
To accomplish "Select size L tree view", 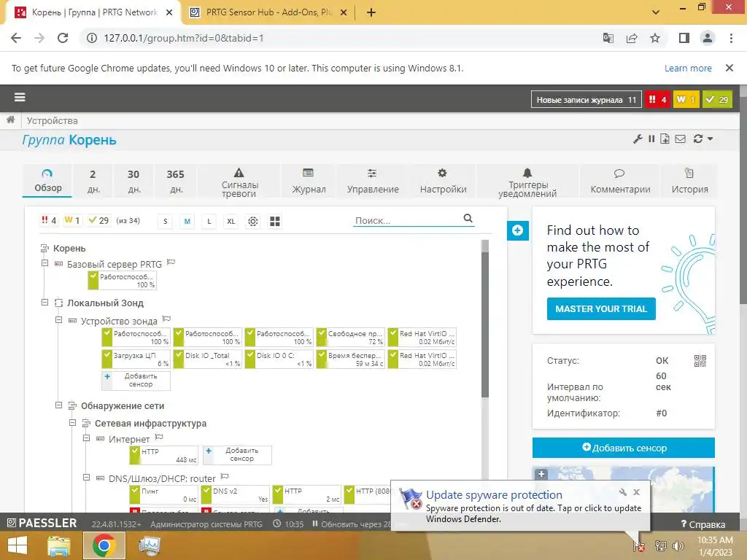I will coord(209,222).
